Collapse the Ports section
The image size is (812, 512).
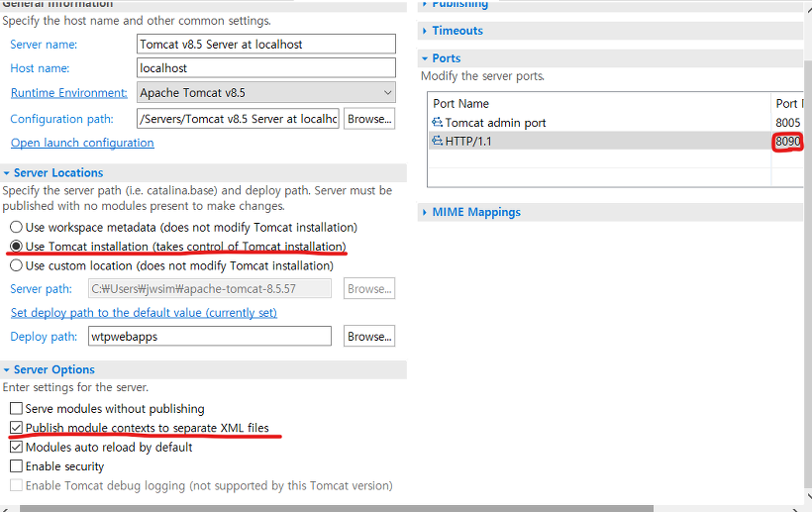[425, 58]
